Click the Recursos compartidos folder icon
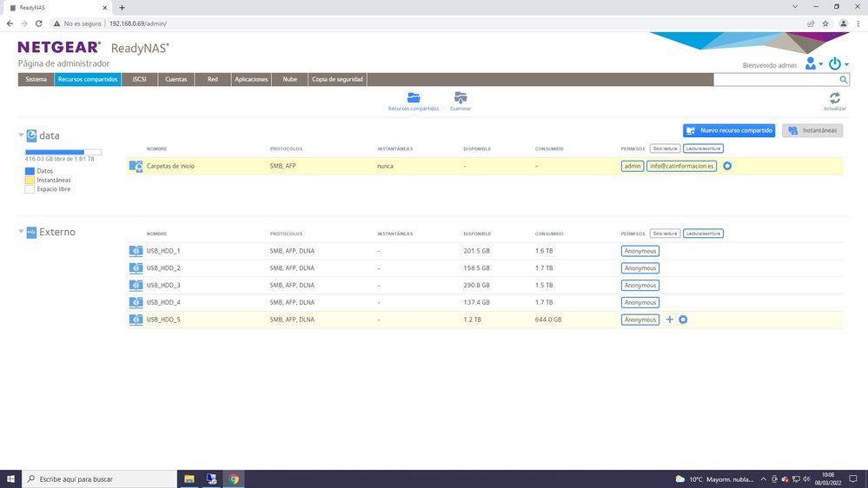The image size is (868, 488). tap(414, 98)
